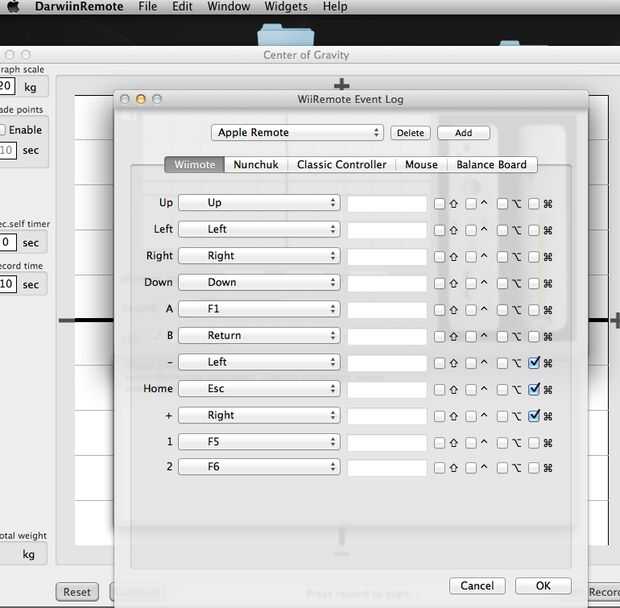Open the plus button mapping dropdown

[x=259, y=415]
